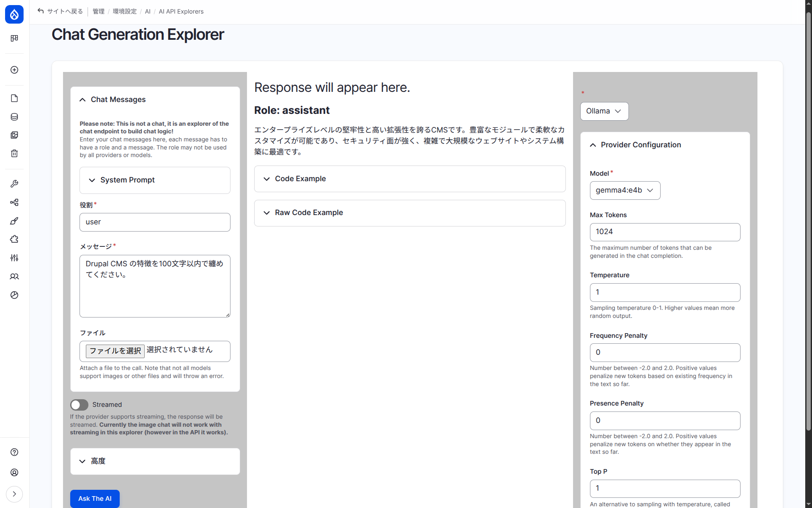This screenshot has height=508, width=812.
Task: Open the Content page icon in sidebar
Action: click(x=14, y=98)
